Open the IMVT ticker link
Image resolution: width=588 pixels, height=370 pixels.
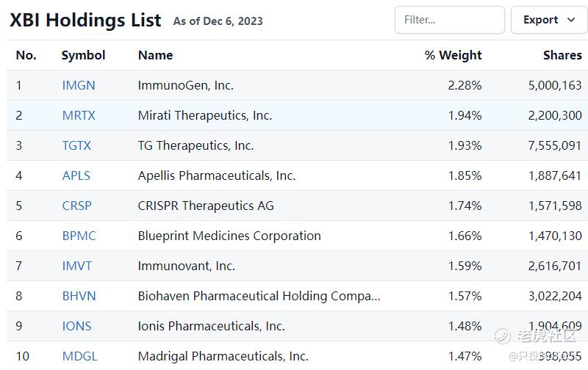pos(77,266)
